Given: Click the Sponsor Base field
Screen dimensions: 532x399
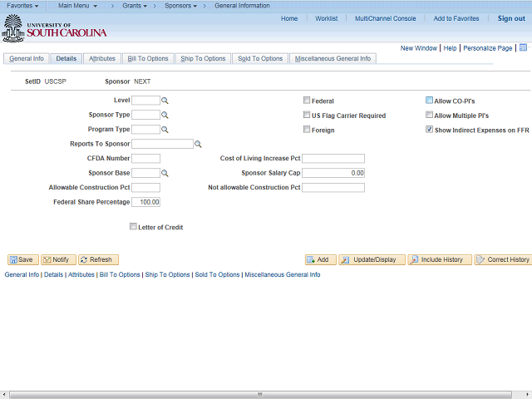Looking at the screenshot, I should [x=145, y=173].
